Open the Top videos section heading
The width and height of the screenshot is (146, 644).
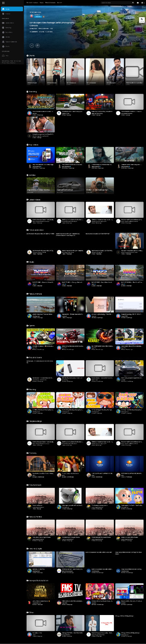33,144
